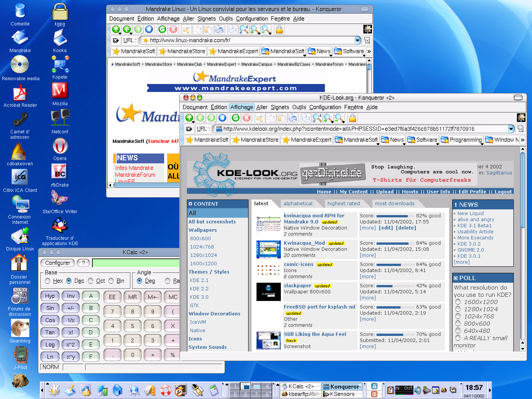Reload the Mandrake Linux page

click(x=162, y=29)
